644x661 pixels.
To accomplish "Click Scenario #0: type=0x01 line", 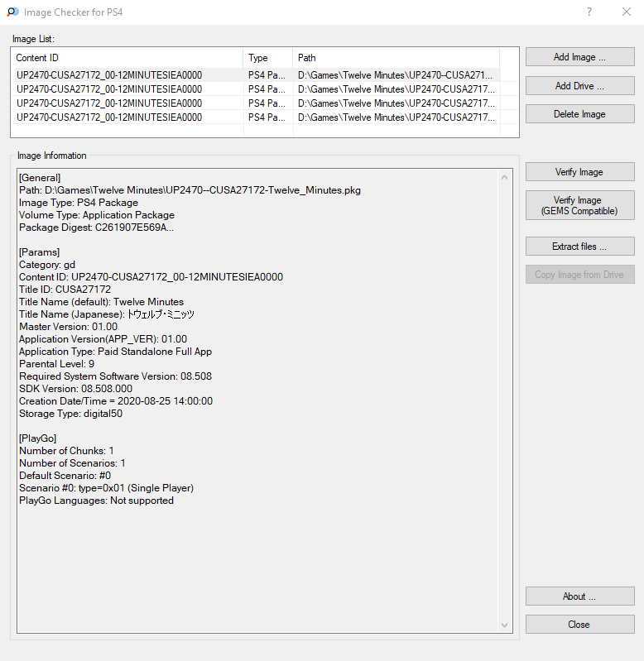I will [106, 488].
